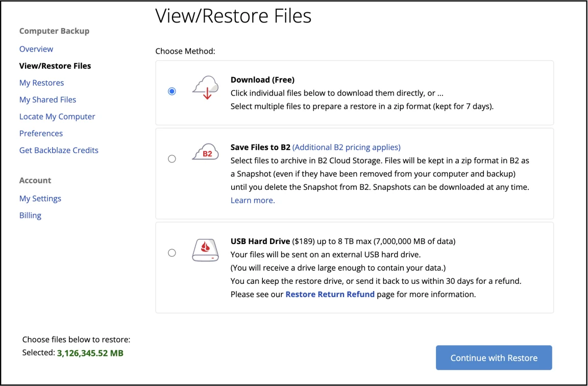Screen dimensions: 588x386
Task: Open My Shared Files page
Action: click(47, 100)
